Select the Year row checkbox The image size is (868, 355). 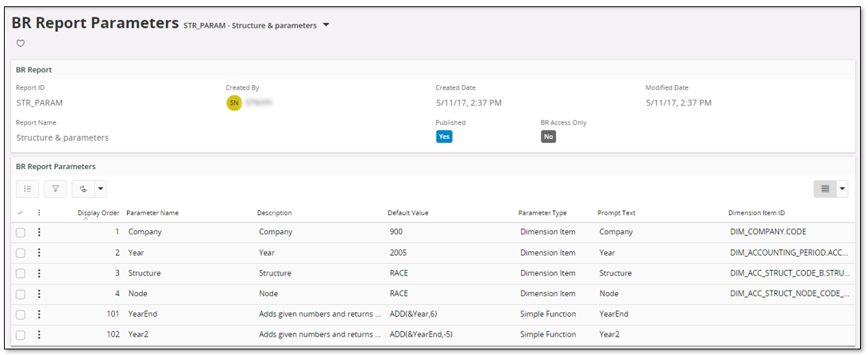click(21, 253)
